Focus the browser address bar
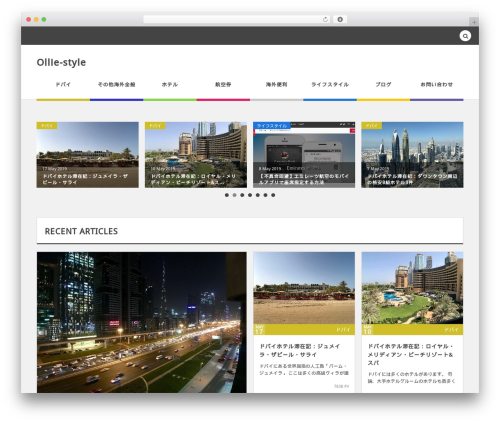The image size is (500, 423). 236,19
